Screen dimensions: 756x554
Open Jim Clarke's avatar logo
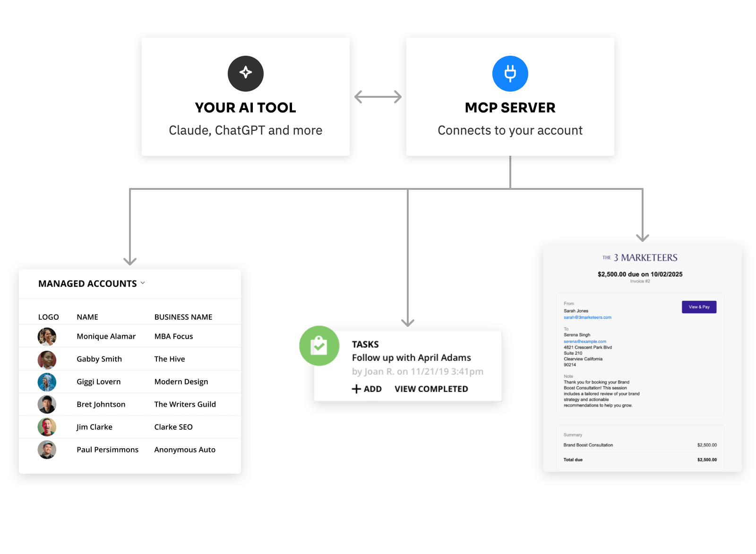pos(47,427)
